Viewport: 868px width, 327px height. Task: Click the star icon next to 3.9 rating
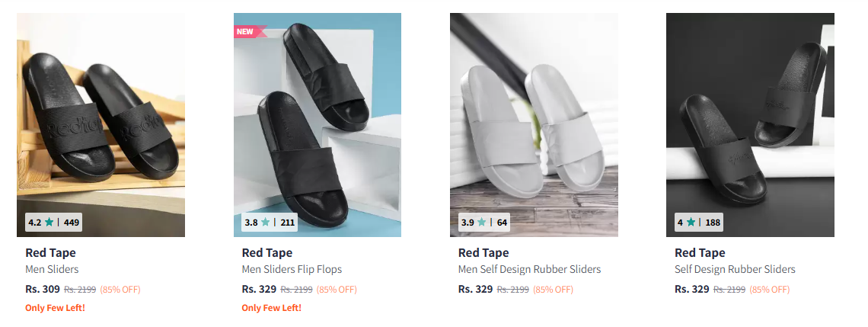pos(482,223)
